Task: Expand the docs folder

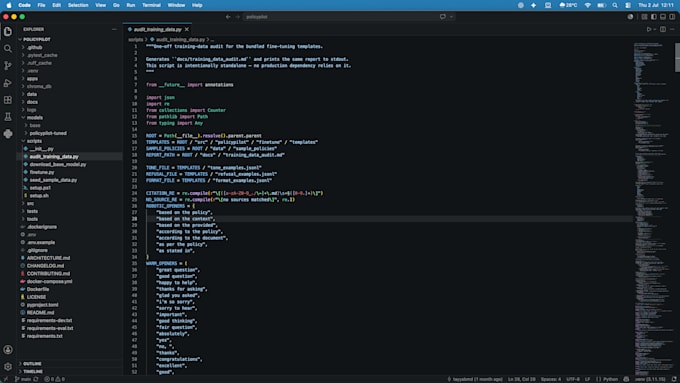Action: click(x=32, y=102)
